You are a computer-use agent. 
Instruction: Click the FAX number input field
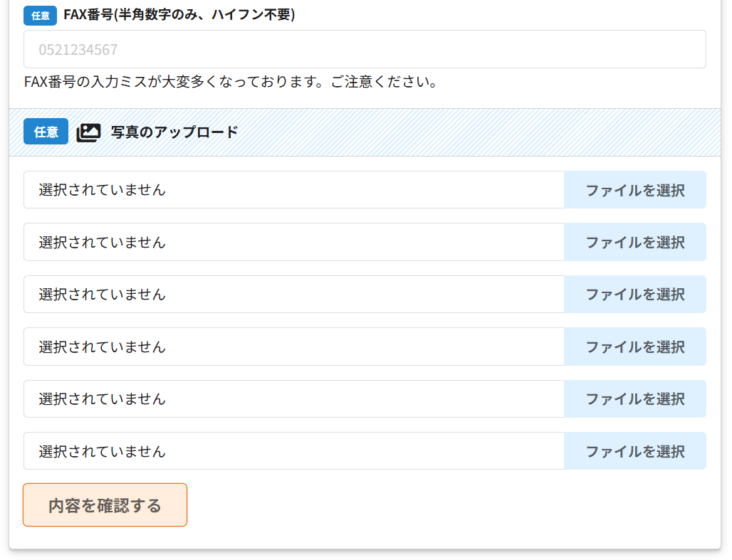point(365,49)
